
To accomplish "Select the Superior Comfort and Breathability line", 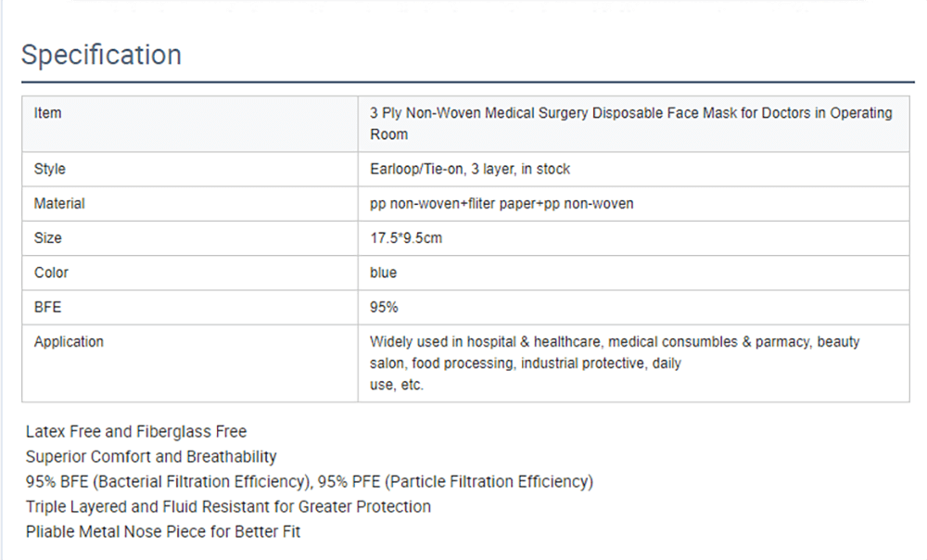I will (151, 456).
